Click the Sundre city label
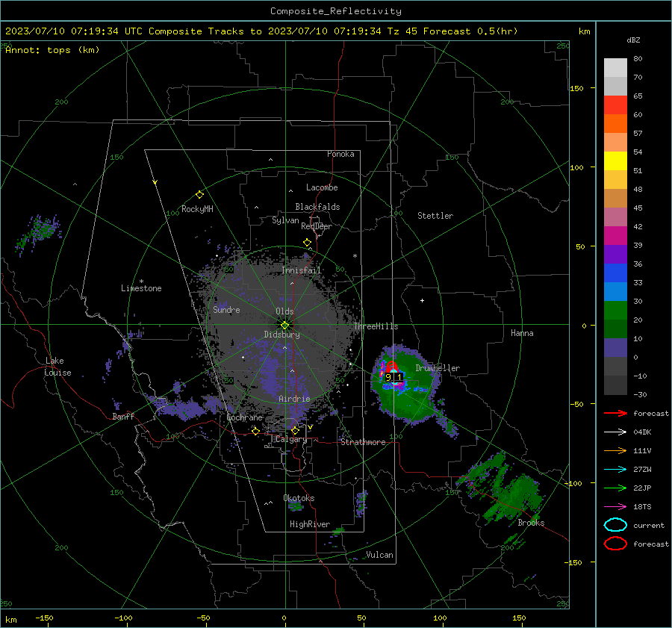 (x=226, y=310)
